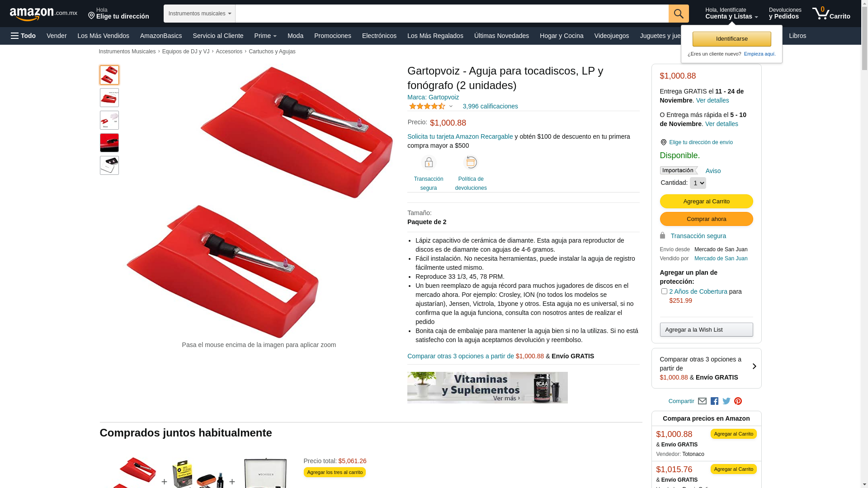Go to the Amazon.com.mx logo home

[43, 14]
